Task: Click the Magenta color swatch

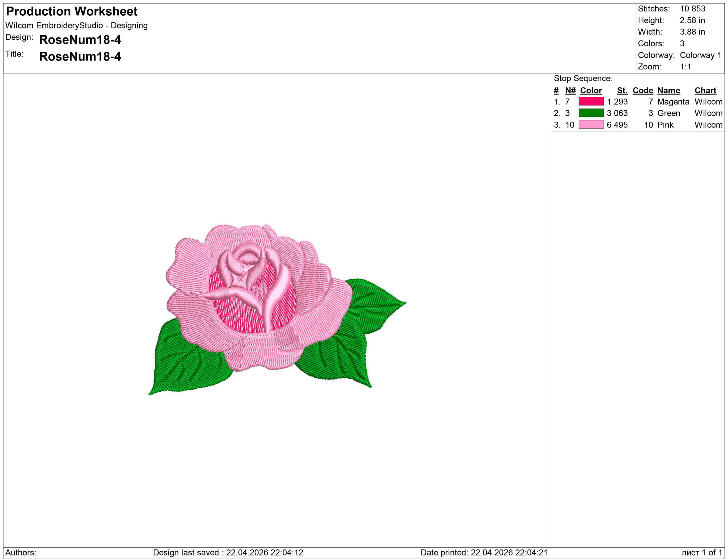Action: coord(591,101)
